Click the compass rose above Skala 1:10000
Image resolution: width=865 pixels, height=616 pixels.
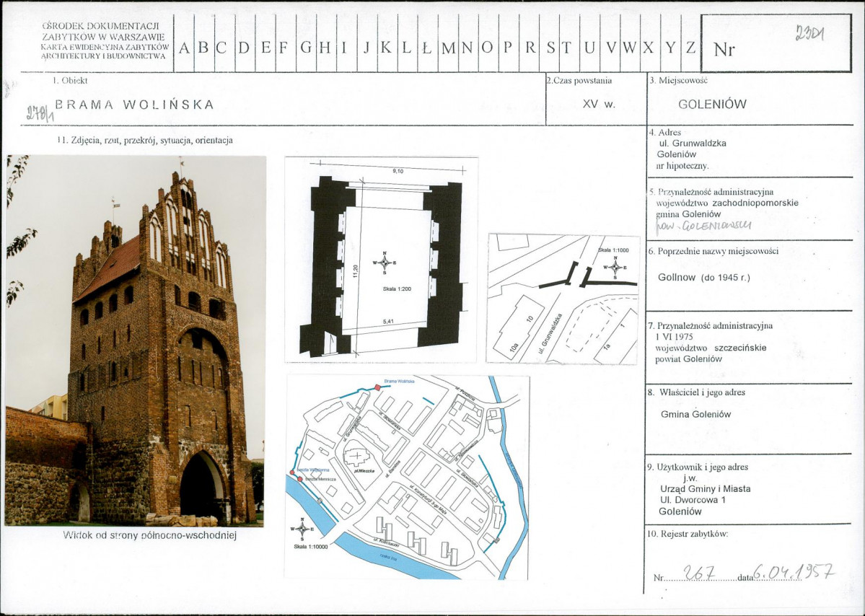click(x=302, y=529)
